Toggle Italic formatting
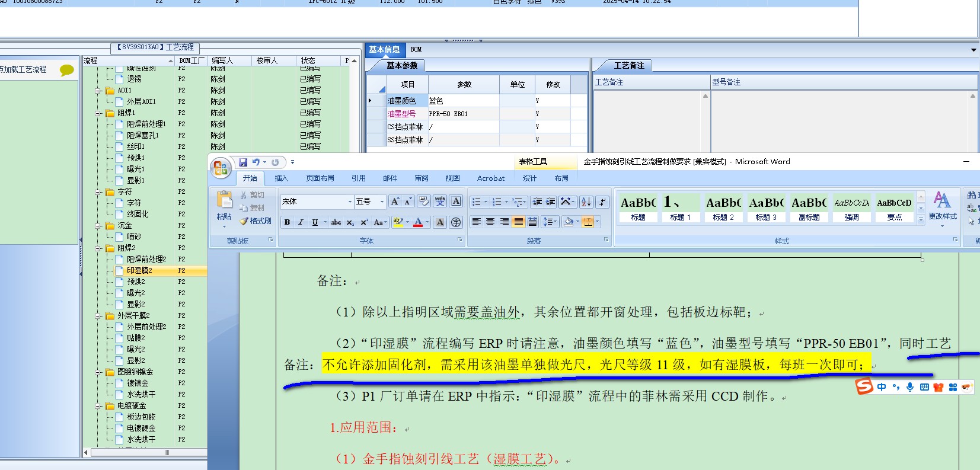Viewport: 980px width, 470px height. (301, 222)
